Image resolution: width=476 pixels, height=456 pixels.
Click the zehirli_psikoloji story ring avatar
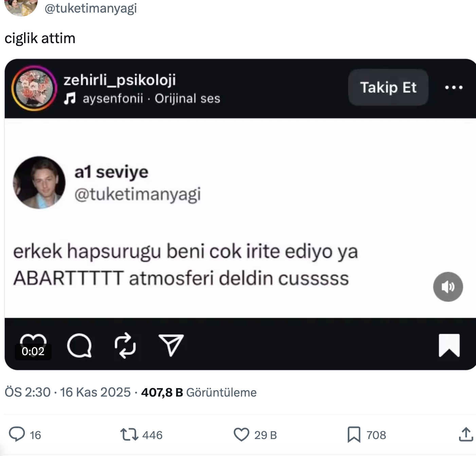pos(34,88)
